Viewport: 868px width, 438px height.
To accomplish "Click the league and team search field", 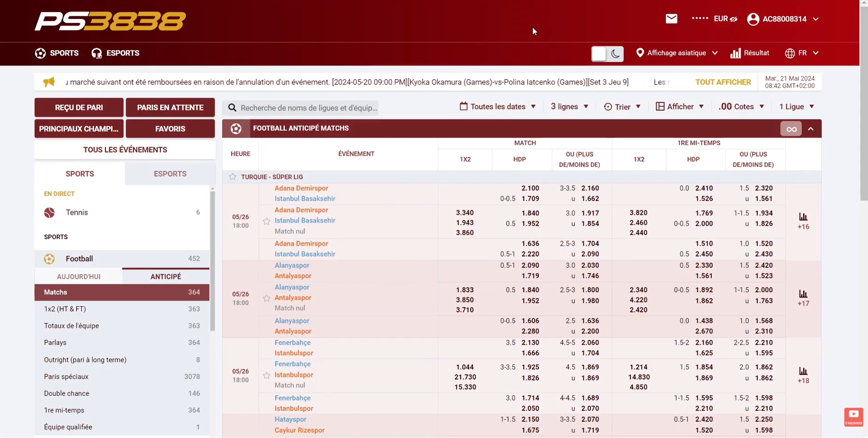I will pos(308,108).
